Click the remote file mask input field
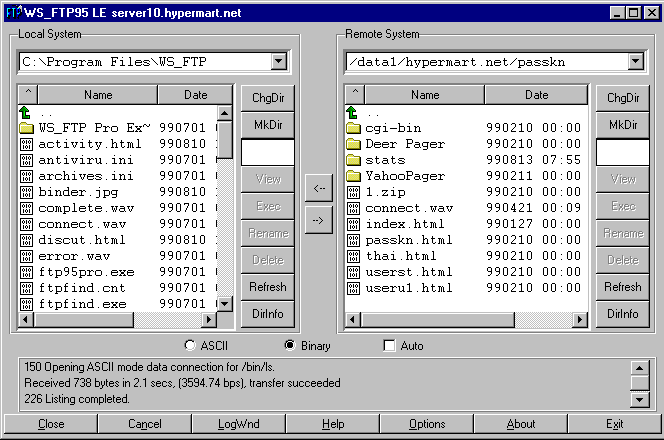The image size is (664, 440). [622, 152]
